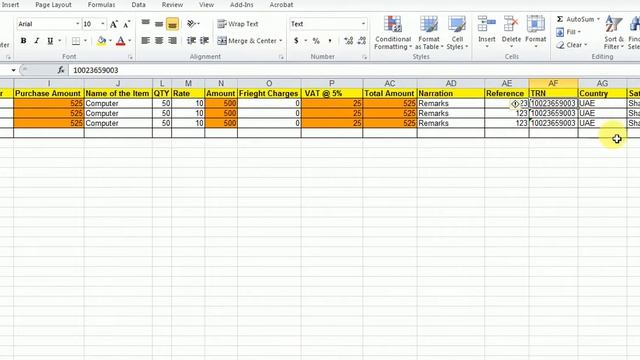The image size is (640, 360).
Task: Apply accounting dollar format
Action: 296,41
